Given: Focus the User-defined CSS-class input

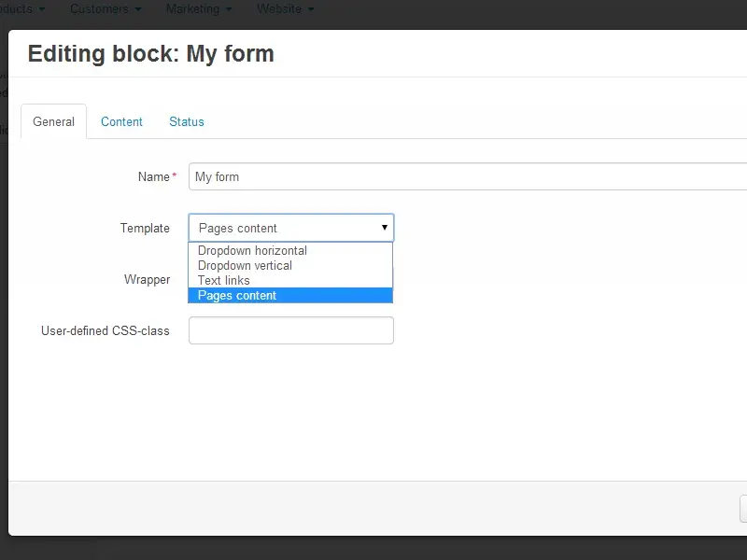Looking at the screenshot, I should point(291,330).
